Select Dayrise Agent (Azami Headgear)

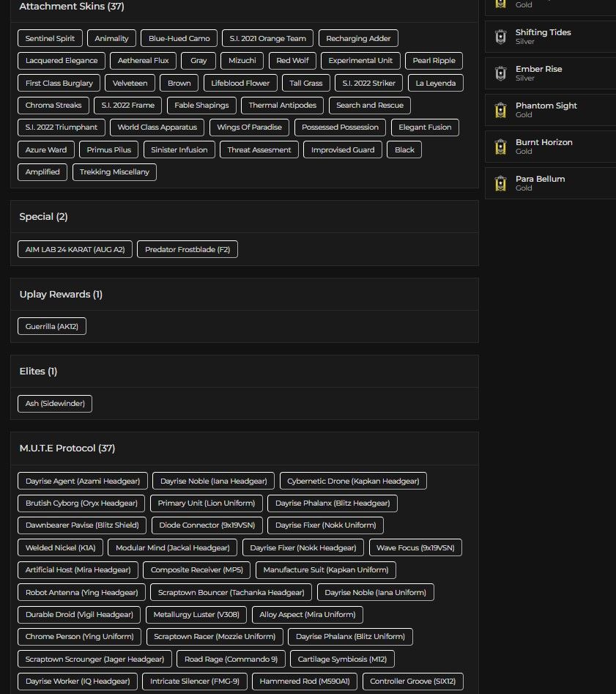pos(83,481)
